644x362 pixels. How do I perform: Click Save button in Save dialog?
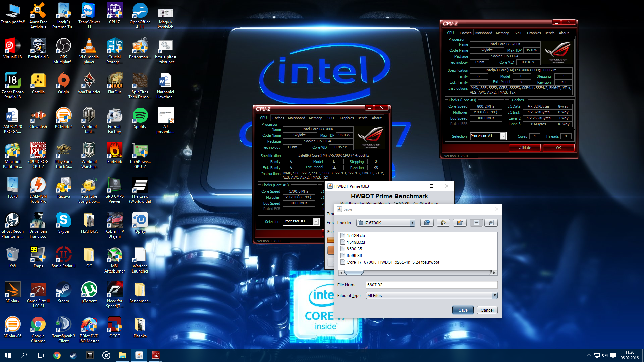(463, 310)
